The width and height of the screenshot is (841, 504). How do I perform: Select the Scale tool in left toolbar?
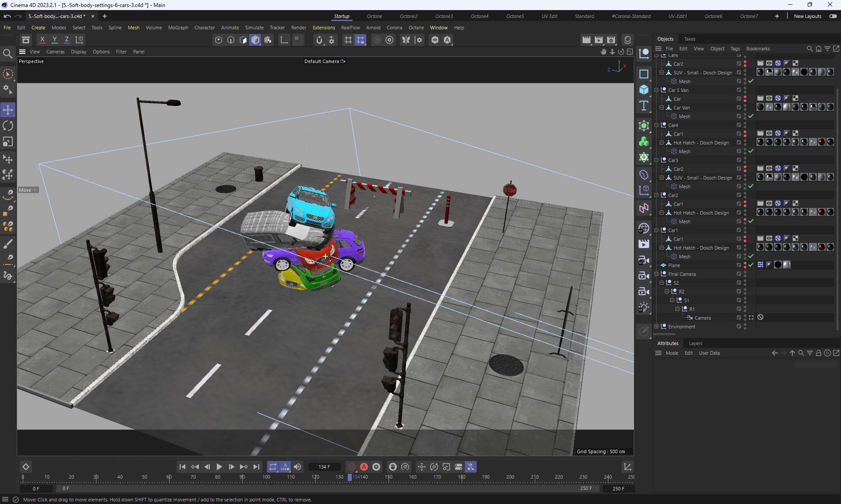(x=8, y=142)
